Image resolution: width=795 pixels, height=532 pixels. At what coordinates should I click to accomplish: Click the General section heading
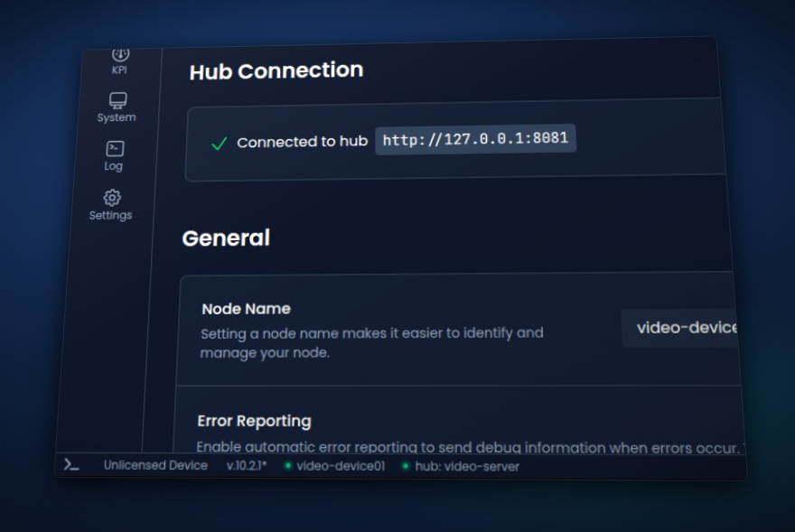[226, 238]
